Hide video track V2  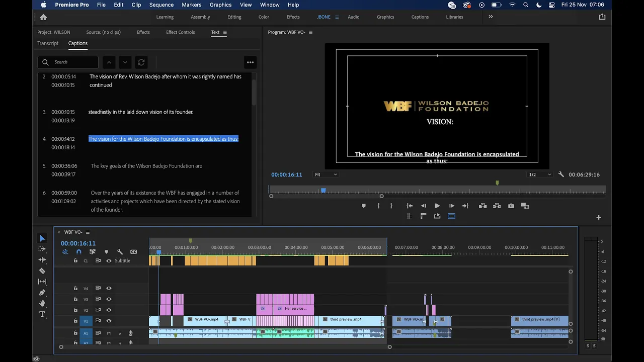coord(109,310)
